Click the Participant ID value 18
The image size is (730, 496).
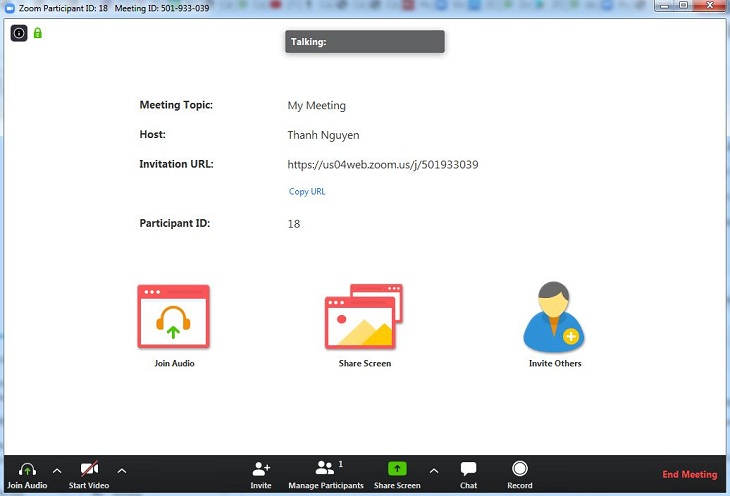[x=294, y=224]
